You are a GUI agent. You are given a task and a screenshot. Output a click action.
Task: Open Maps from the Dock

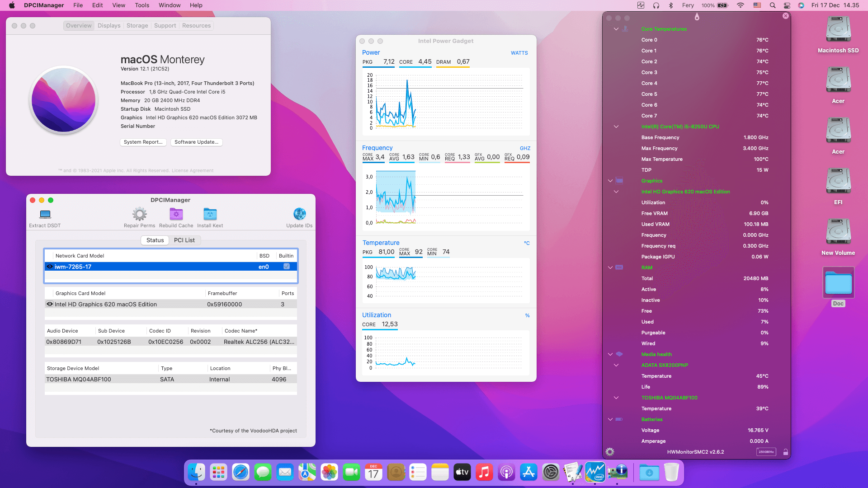(307, 473)
